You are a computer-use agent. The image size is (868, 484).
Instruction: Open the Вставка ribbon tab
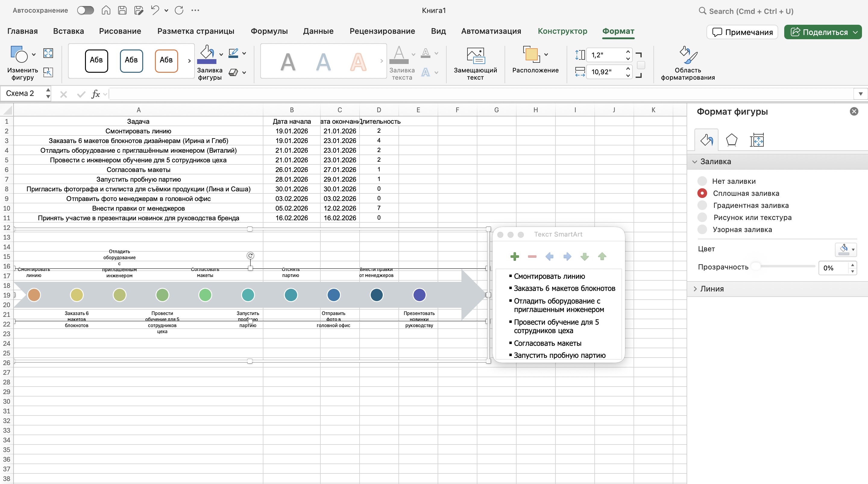(68, 31)
